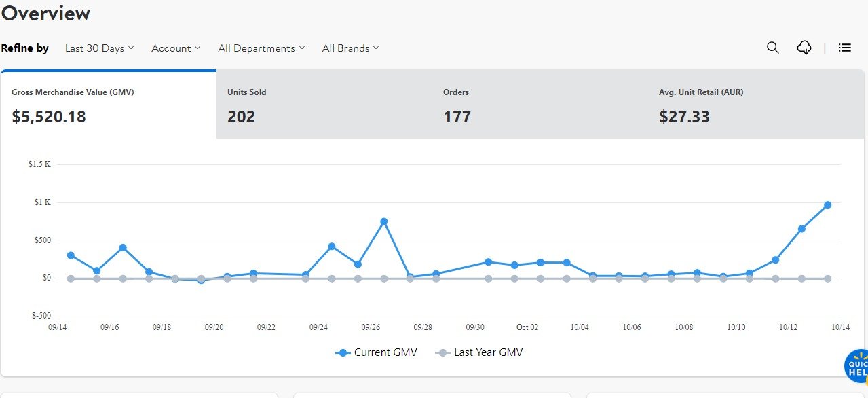Viewport: 868px width, 398px height.
Task: Click the $5,520.18 GMV total value
Action: (49, 117)
